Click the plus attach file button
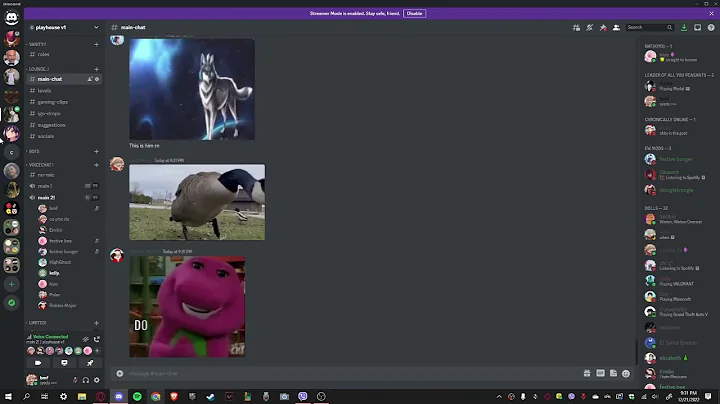Image resolution: width=720 pixels, height=404 pixels. pyautogui.click(x=120, y=373)
